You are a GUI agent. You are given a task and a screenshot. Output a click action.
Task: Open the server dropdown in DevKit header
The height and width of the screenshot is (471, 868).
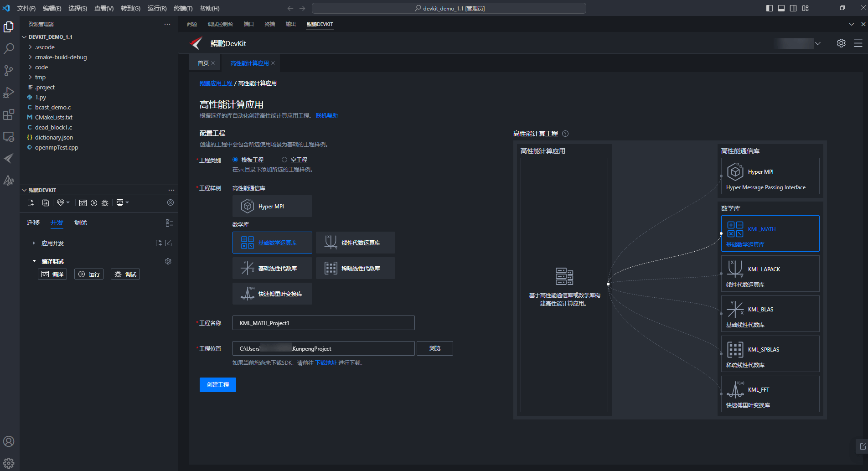pyautogui.click(x=818, y=43)
